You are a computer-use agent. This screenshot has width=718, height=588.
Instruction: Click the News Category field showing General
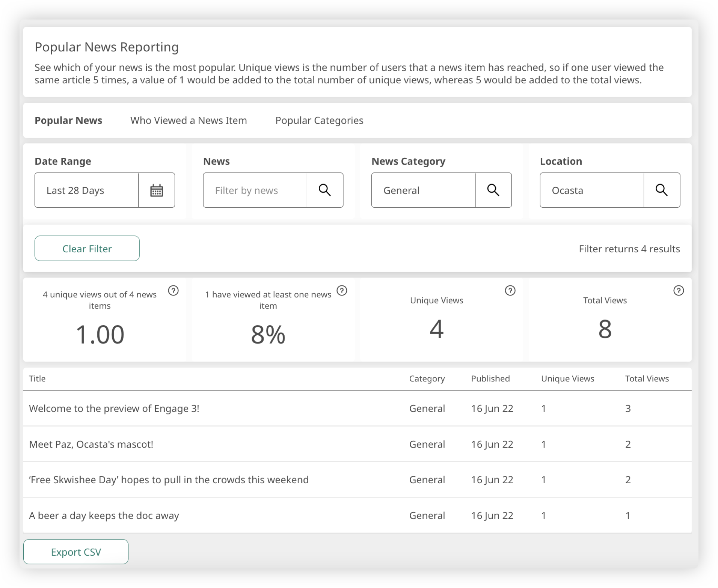pos(424,190)
